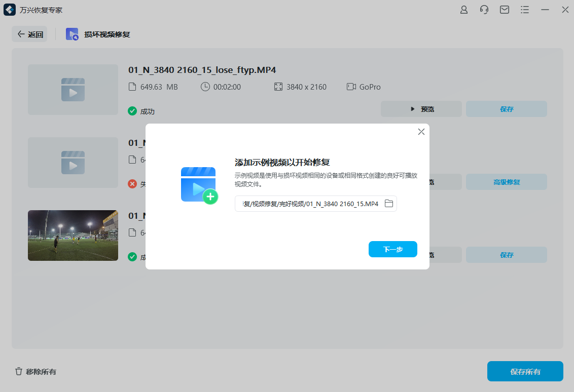Click 保存 for the first video
This screenshot has height=392, width=574.
point(506,108)
